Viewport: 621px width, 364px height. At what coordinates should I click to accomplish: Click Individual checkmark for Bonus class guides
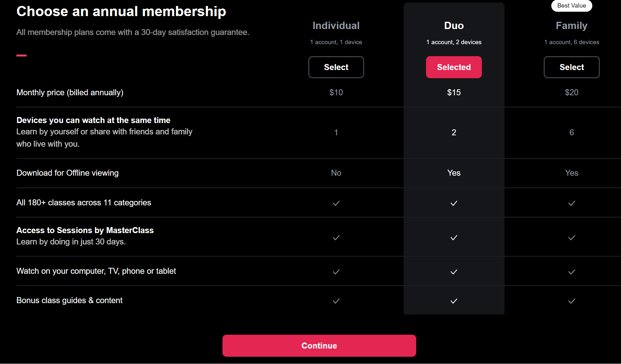[x=336, y=301]
